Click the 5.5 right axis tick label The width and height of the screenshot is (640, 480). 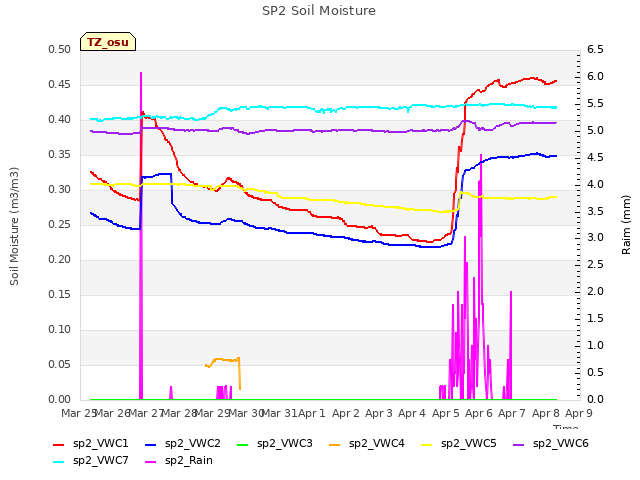coord(595,104)
